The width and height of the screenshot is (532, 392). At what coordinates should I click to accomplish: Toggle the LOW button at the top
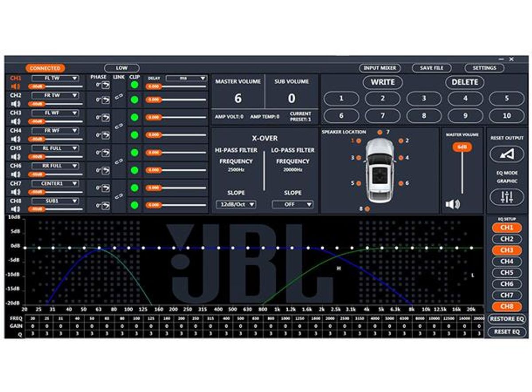[121, 68]
